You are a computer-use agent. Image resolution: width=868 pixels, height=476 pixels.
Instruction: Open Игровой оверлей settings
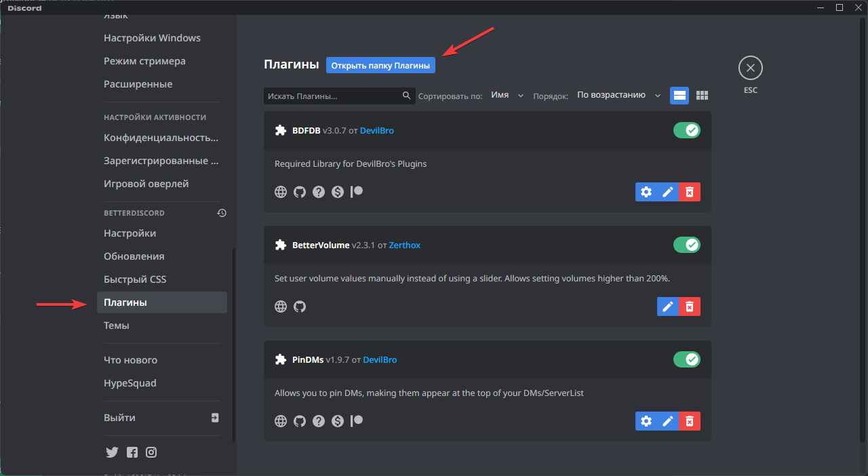coord(162,184)
